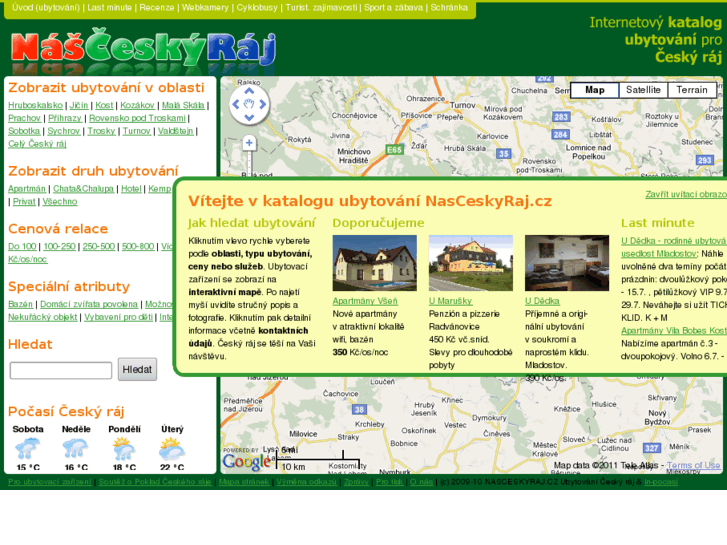Show Všechno accommodation types
This screenshot has height=545, width=727.
[60, 202]
